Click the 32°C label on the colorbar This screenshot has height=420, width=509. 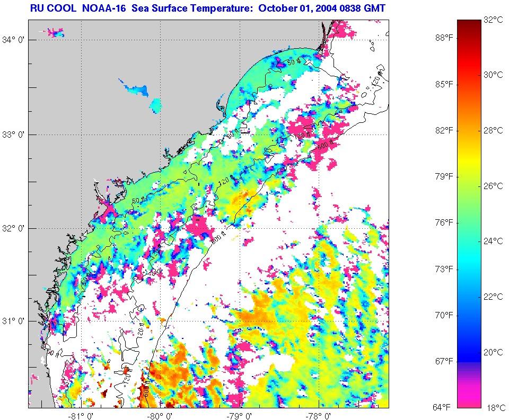493,20
